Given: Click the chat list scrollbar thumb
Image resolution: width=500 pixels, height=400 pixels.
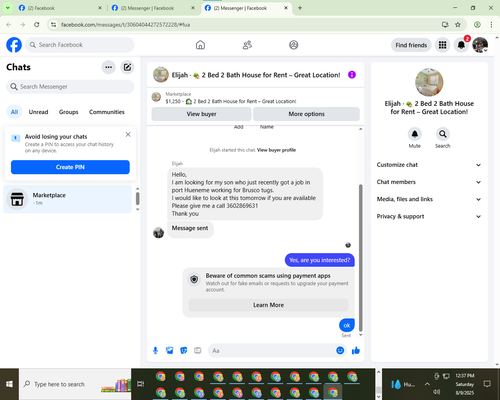Looking at the screenshot, I should (138, 199).
